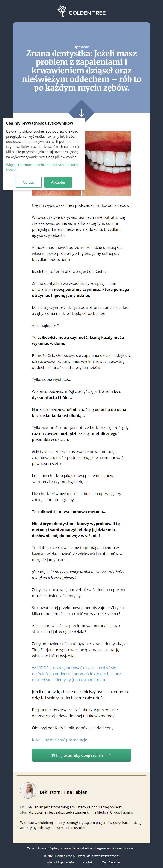
Task: Click the GOLDEN TREE brand name text
Action: [x=87, y=13]
